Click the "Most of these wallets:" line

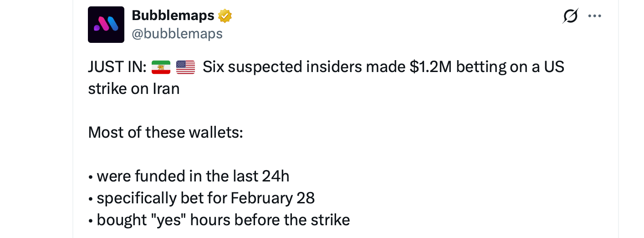pyautogui.click(x=166, y=132)
